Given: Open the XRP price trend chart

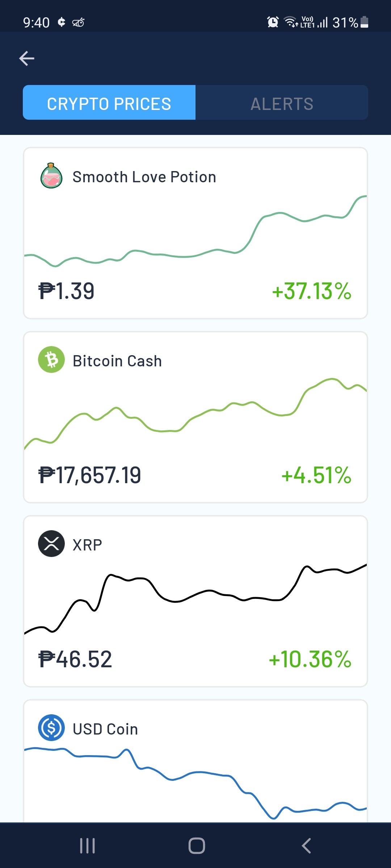Looking at the screenshot, I should 195,599.
